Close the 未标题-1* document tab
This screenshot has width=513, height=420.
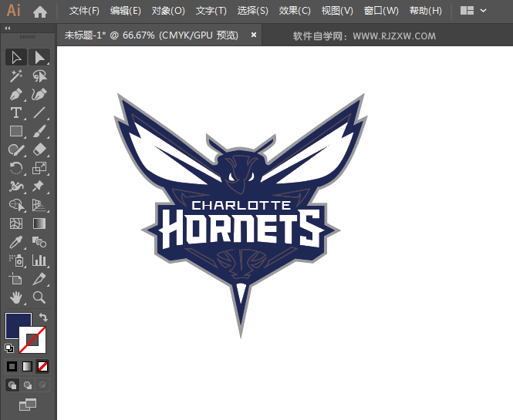click(254, 35)
